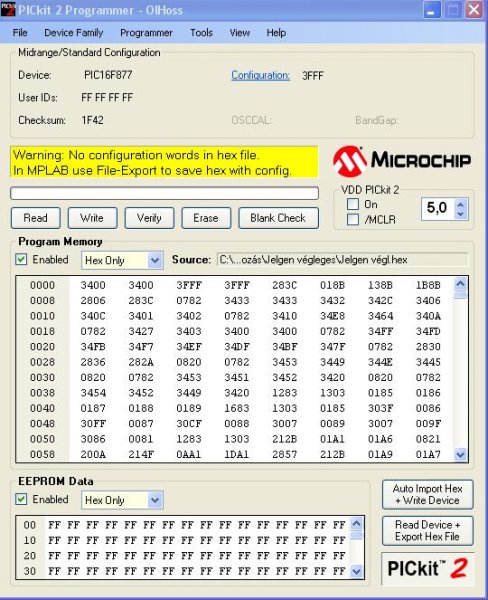Screen dimensions: 488x600
Task: Click the VDD voltage value field 5,0
Action: click(x=438, y=209)
